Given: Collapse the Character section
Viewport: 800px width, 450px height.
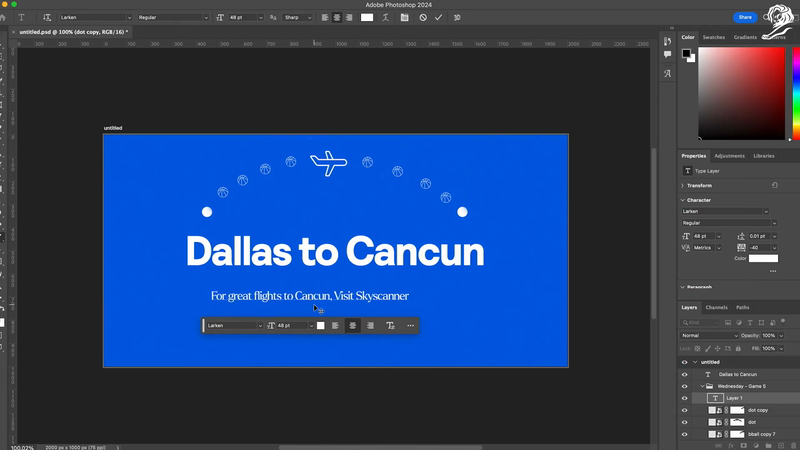Looking at the screenshot, I should 683,200.
